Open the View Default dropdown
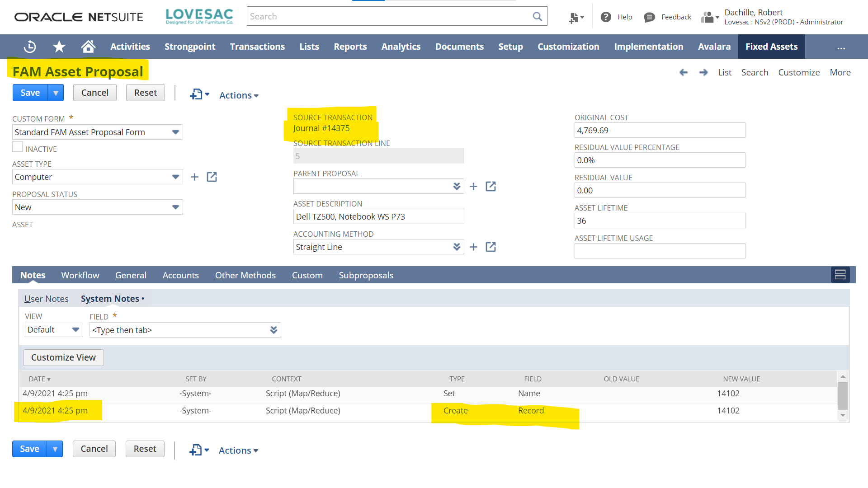 pyautogui.click(x=54, y=330)
